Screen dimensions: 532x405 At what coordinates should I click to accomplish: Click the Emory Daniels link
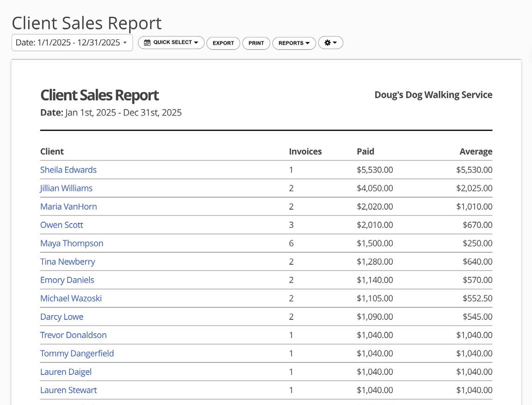pyautogui.click(x=67, y=280)
